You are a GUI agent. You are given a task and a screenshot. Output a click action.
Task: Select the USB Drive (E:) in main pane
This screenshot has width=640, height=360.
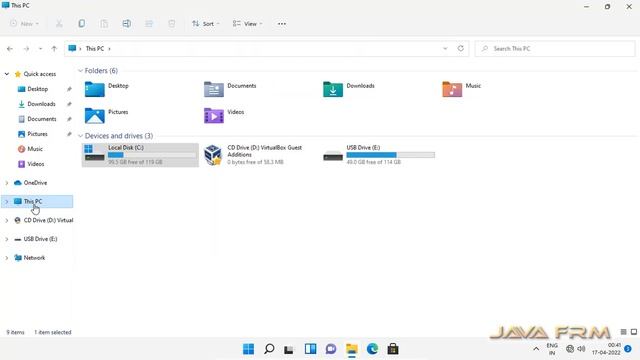(379, 155)
